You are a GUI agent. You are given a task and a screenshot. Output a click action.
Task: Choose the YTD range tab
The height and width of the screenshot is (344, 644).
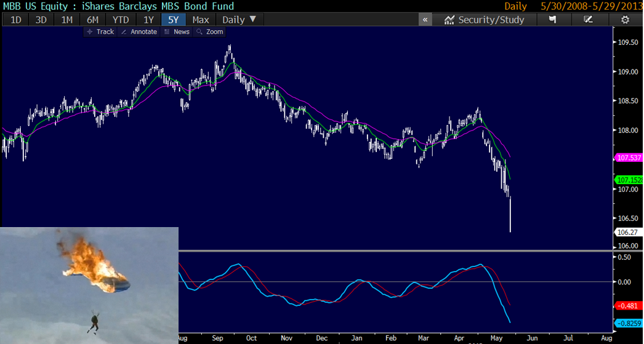[120, 20]
